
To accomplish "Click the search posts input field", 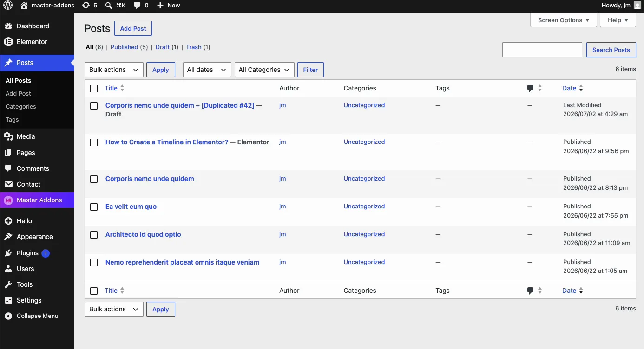I will 542,50.
